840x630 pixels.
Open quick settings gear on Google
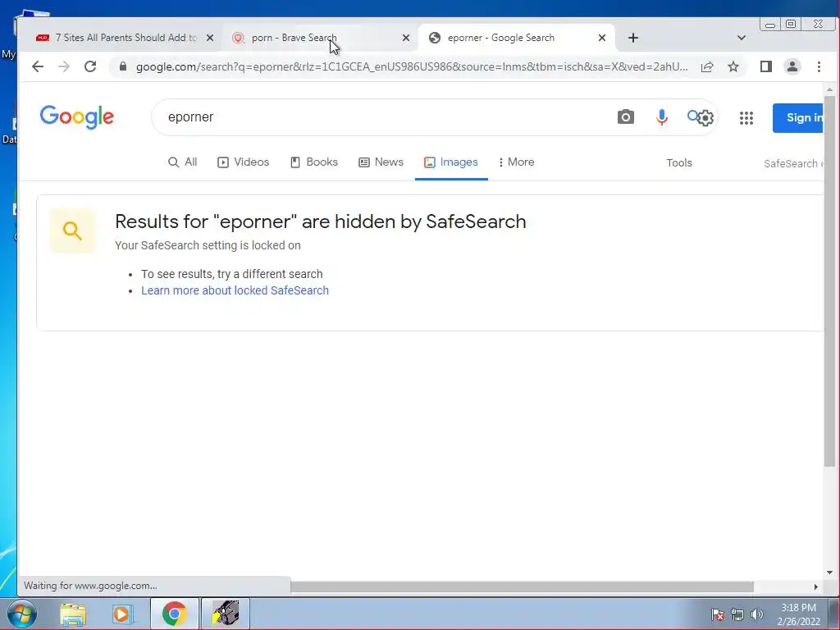coord(706,118)
